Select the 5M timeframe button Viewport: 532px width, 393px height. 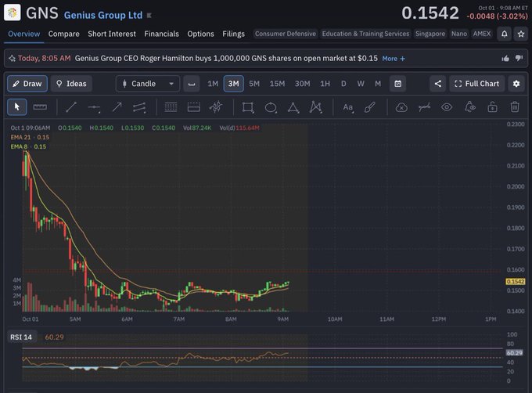(x=254, y=84)
